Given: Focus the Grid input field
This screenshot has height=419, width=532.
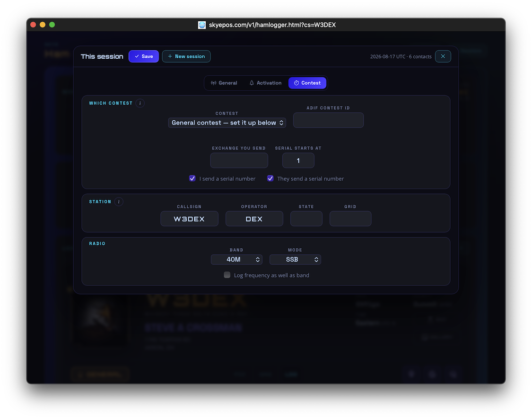Looking at the screenshot, I should 350,219.
